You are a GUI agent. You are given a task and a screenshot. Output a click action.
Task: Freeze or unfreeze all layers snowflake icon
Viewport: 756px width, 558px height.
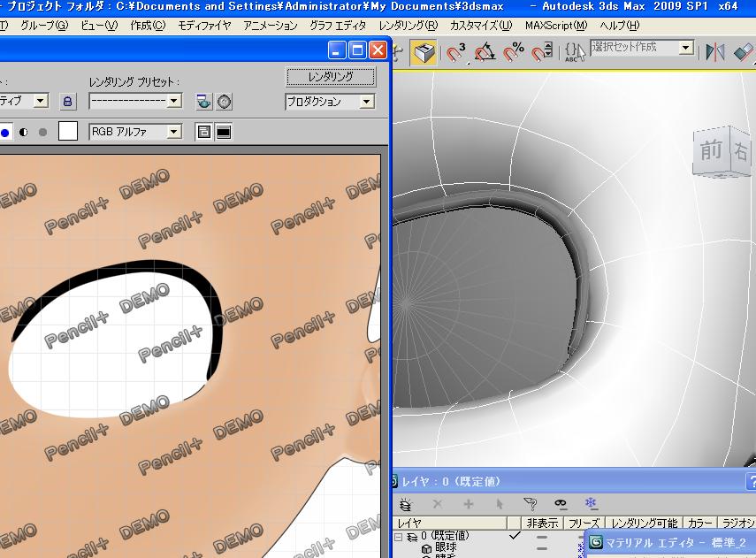pos(592,504)
